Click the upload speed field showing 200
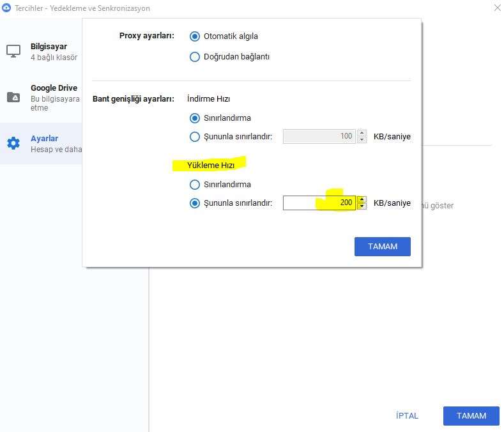This screenshot has height=432, width=504. pyautogui.click(x=319, y=203)
